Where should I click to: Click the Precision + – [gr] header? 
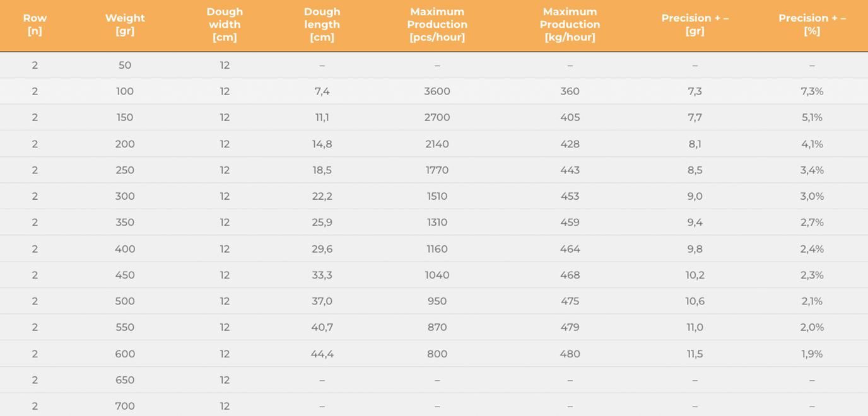695,25
